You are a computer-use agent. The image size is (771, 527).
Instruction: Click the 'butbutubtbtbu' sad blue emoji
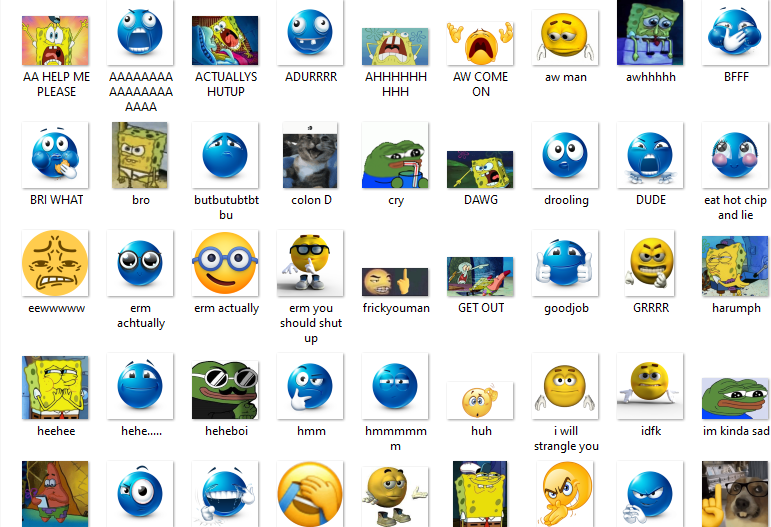pos(225,155)
